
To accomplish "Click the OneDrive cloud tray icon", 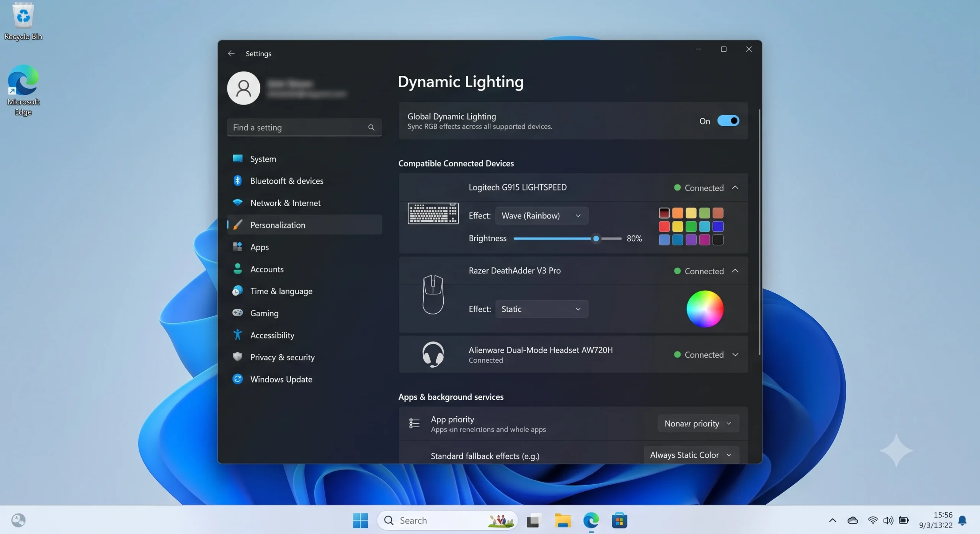I will coord(853,520).
